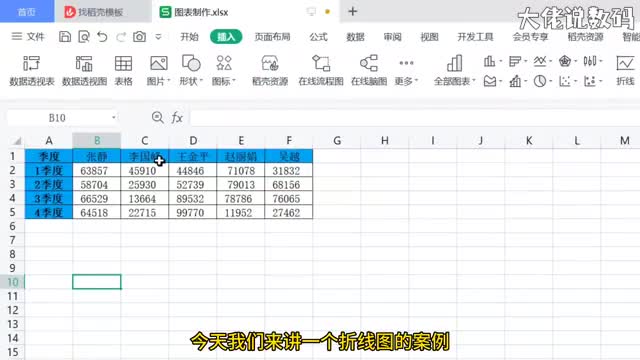Image resolution: width=640 pixels, height=360 pixels.
Task: Click the Redo arrow icon
Action: pyautogui.click(x=121, y=37)
